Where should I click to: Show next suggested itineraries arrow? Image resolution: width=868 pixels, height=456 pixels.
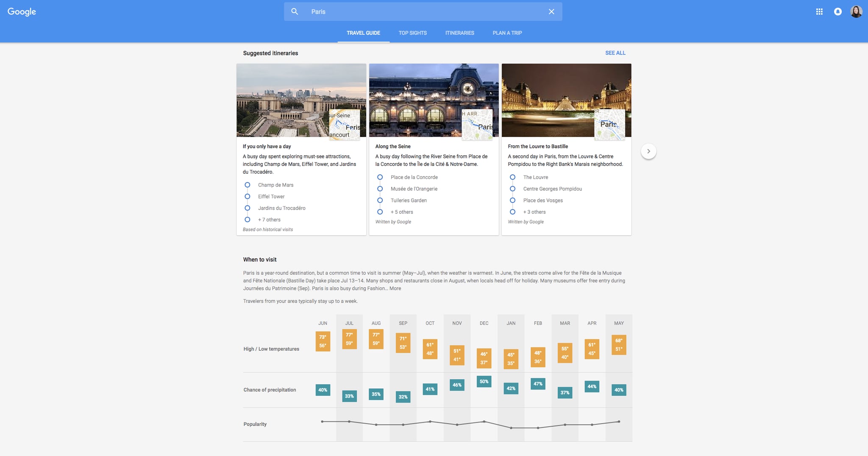648,151
